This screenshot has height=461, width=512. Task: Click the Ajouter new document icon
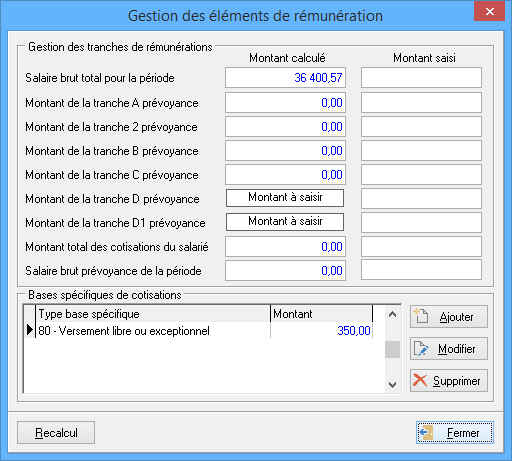pyautogui.click(x=420, y=316)
